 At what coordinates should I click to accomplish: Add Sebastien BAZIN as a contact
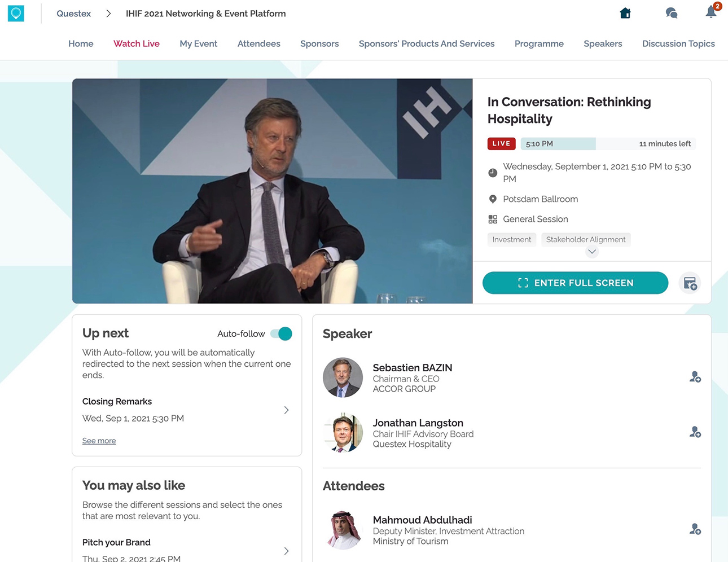[x=695, y=377]
